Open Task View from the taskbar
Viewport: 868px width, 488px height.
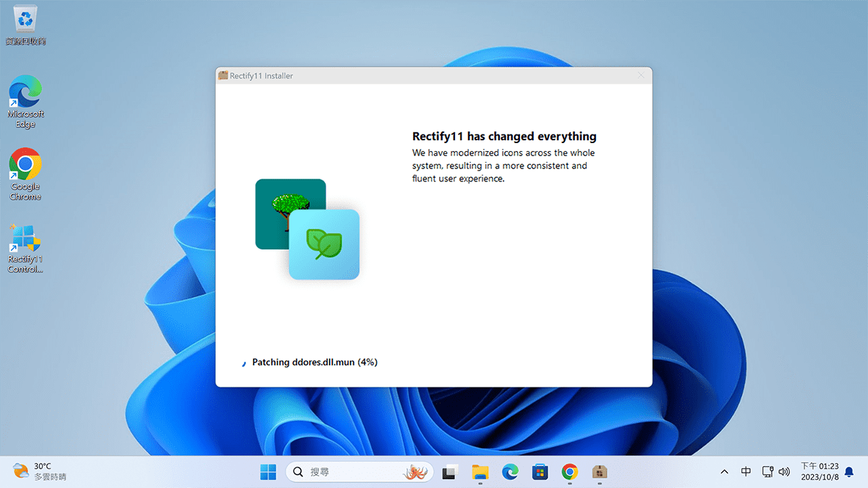click(450, 472)
